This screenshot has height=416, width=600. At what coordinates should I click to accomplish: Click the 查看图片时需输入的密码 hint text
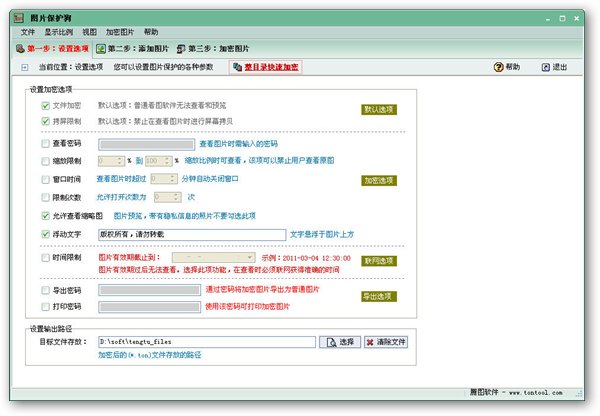239,144
